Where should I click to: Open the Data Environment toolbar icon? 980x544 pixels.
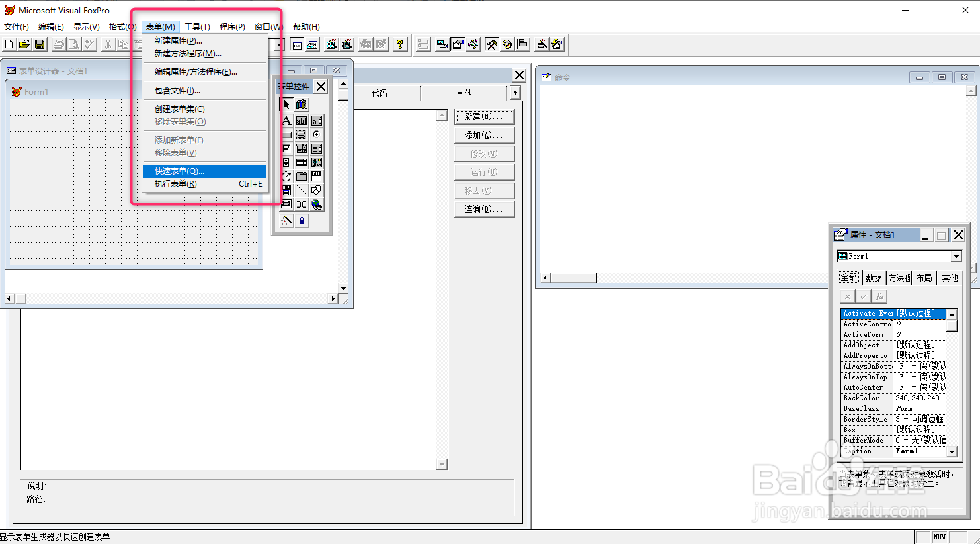442,44
